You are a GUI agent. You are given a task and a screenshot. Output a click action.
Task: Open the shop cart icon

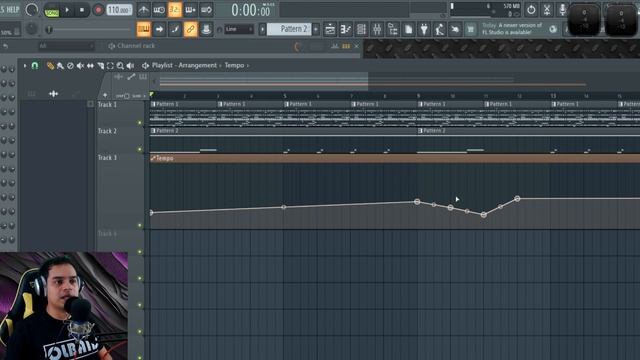(x=471, y=29)
